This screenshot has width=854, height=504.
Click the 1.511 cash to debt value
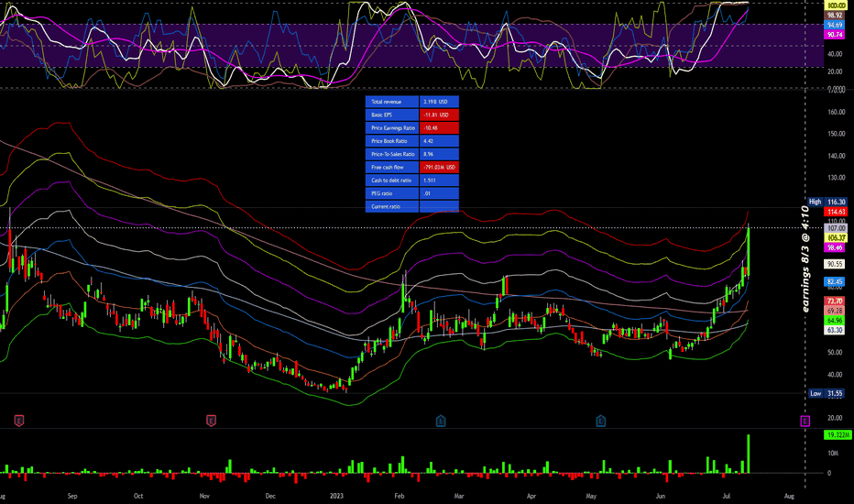point(439,181)
